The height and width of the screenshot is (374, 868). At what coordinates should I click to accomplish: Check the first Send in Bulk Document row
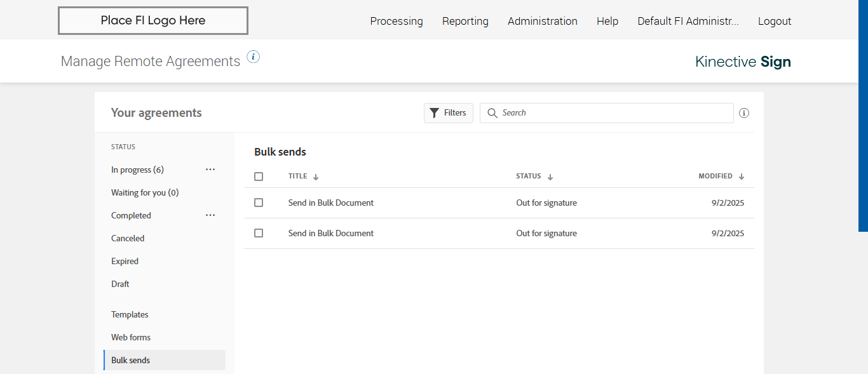259,203
